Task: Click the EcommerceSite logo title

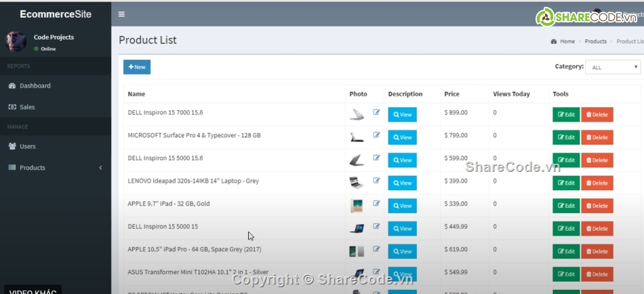Action: 56,14
